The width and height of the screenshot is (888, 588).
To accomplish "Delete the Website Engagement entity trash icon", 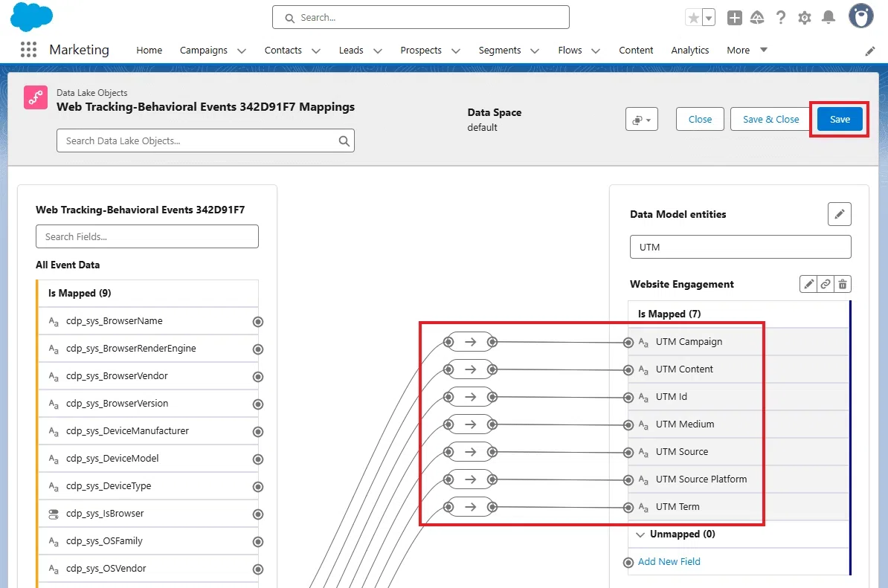I will 843,284.
